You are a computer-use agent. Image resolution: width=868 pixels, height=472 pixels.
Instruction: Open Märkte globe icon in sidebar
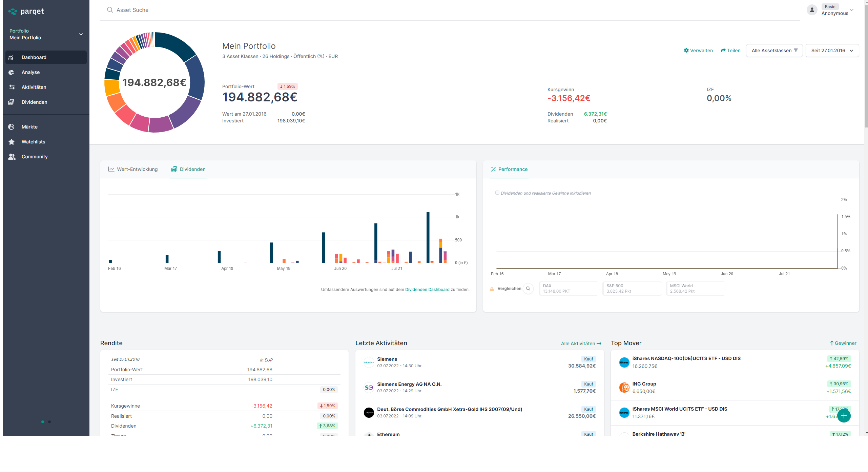[12, 127]
